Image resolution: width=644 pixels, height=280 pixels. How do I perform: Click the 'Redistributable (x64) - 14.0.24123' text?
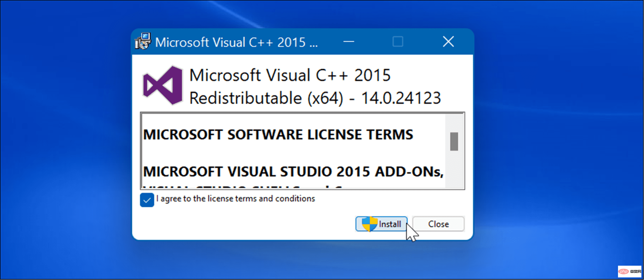(315, 98)
